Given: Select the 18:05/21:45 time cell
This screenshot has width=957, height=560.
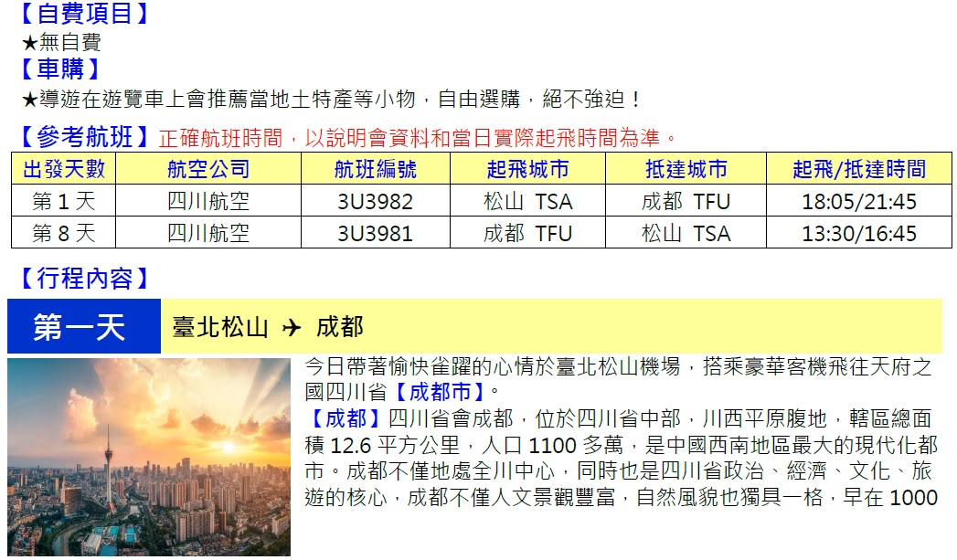Looking at the screenshot, I should pos(858,201).
